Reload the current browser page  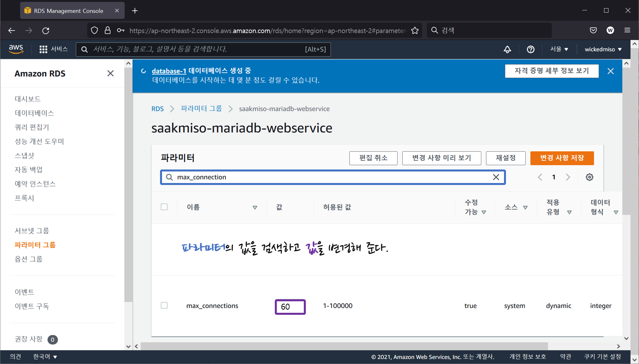[46, 31]
